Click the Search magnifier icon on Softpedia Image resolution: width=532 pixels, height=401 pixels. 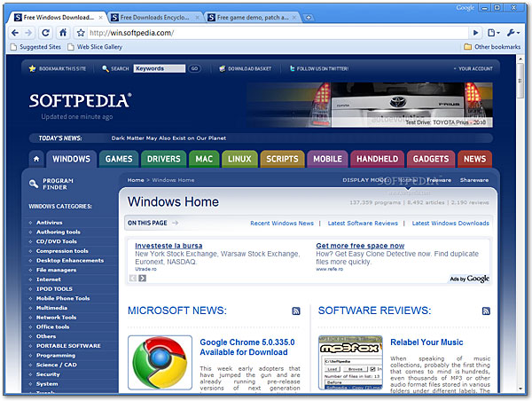[106, 68]
